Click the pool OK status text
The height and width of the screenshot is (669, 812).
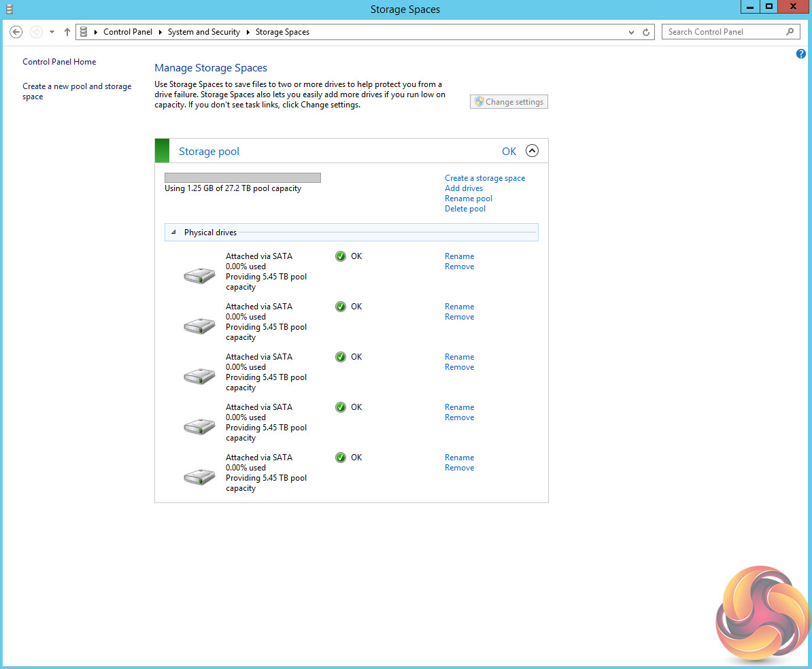pos(509,151)
